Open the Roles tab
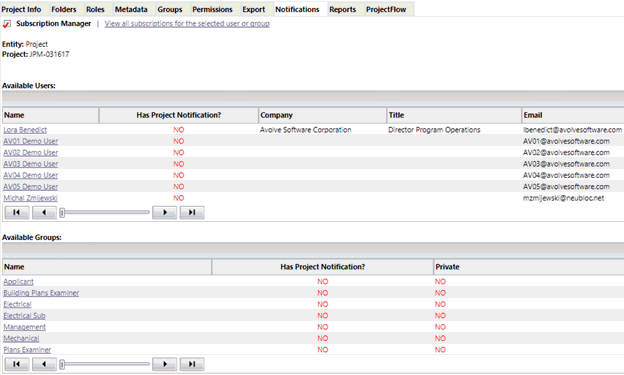The height and width of the screenshot is (375, 624). tap(95, 9)
